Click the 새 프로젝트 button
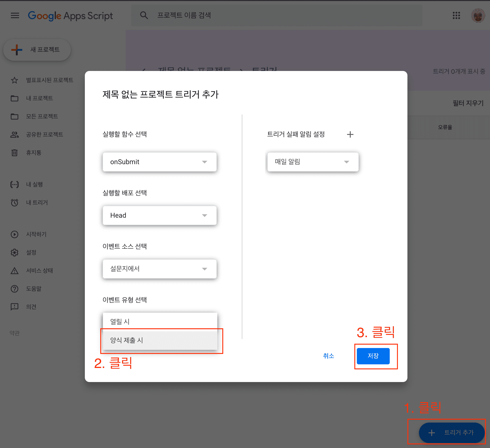Screen dimensions: 490x448 37,50
